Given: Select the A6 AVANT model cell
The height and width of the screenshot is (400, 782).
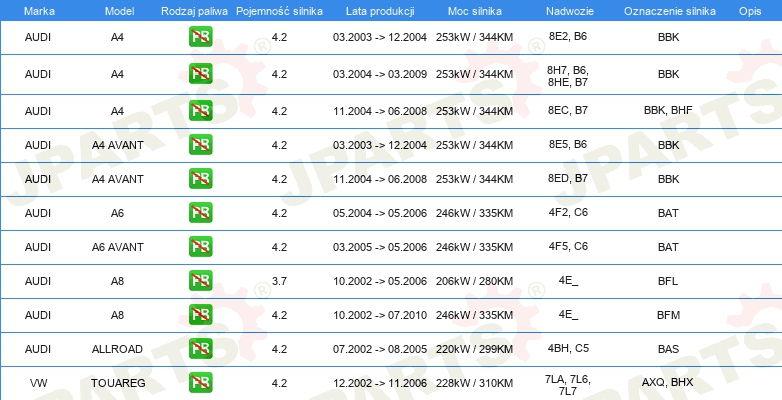Looking at the screenshot, I should tap(118, 247).
